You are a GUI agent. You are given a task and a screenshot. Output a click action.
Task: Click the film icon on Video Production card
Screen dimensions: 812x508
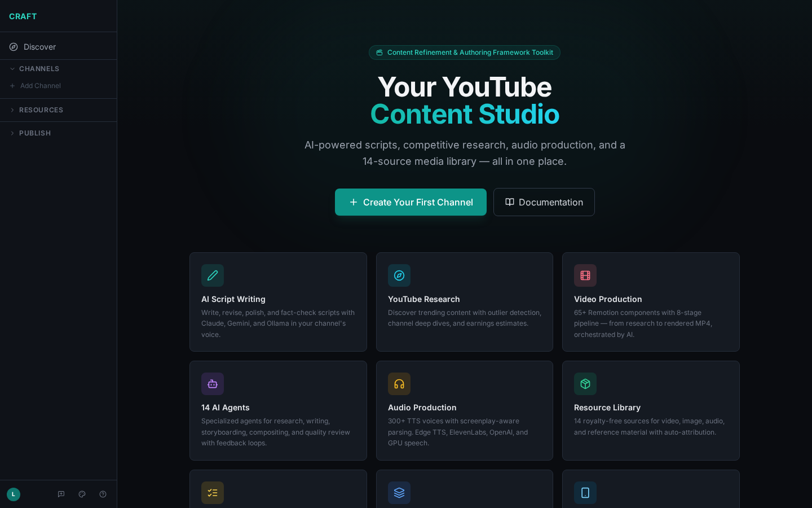(x=585, y=275)
